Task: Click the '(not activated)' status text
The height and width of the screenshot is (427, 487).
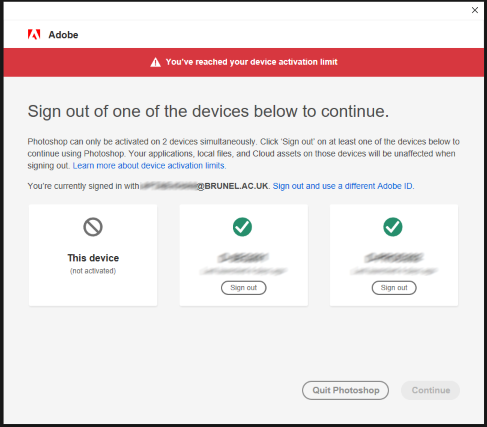Action: [93, 271]
